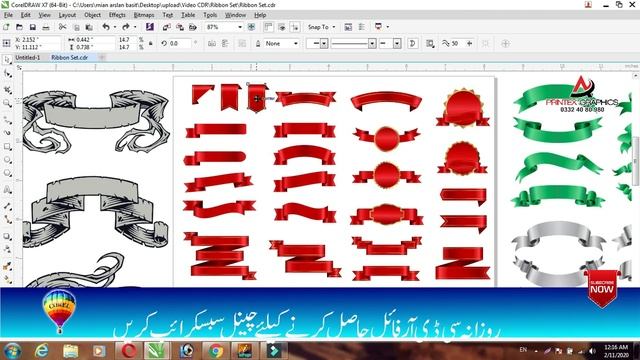The height and width of the screenshot is (360, 640).
Task: Undo the last action
Action: pyautogui.click(x=106, y=27)
